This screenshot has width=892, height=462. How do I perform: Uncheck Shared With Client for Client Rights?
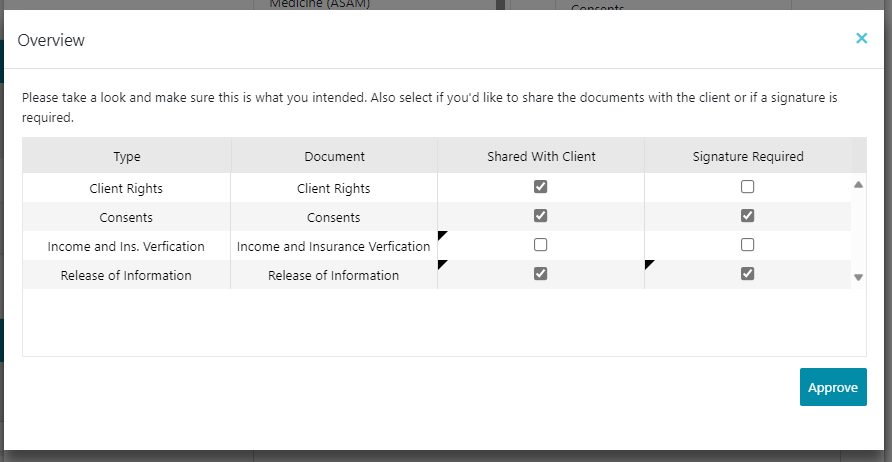tap(541, 187)
